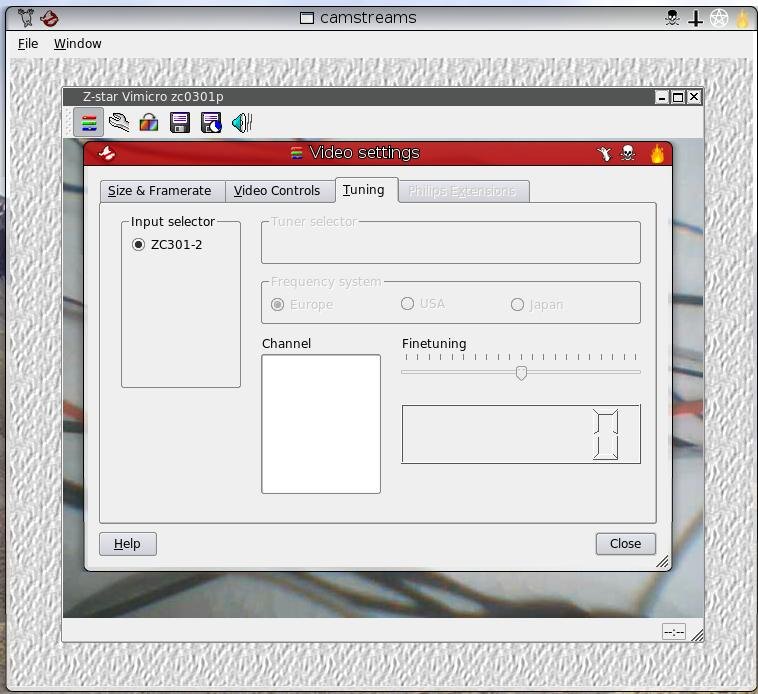Click the skull and crossbones icon in camstreams titlebar
758x694 pixels.
(x=672, y=18)
